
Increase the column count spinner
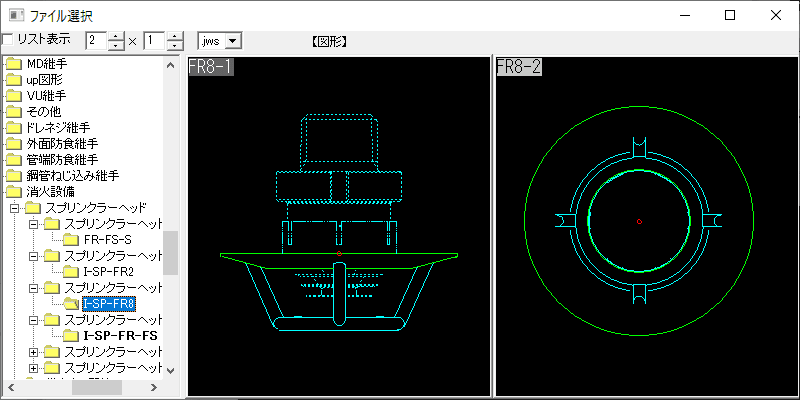pos(116,36)
